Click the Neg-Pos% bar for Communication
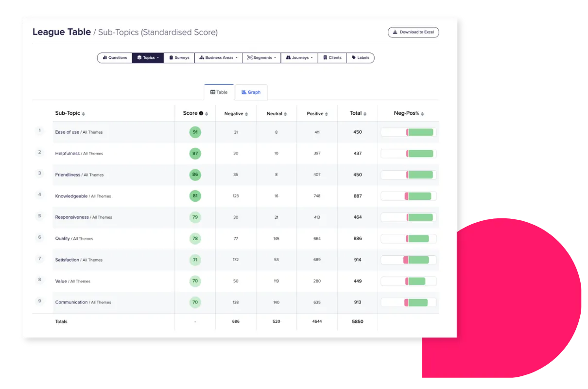588x389 pixels. click(x=409, y=302)
